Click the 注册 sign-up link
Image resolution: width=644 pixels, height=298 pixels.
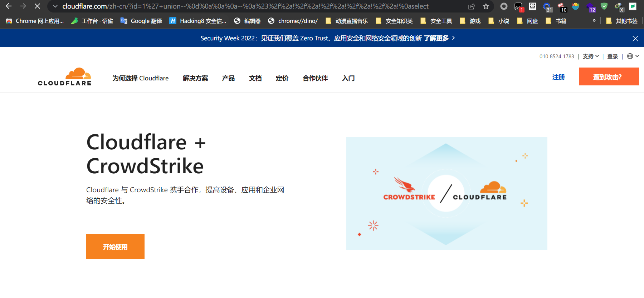[558, 77]
